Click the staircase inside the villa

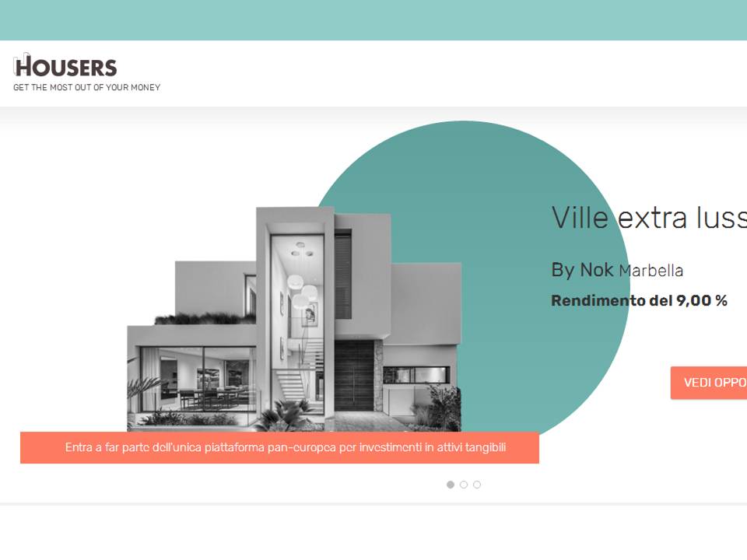click(x=296, y=381)
